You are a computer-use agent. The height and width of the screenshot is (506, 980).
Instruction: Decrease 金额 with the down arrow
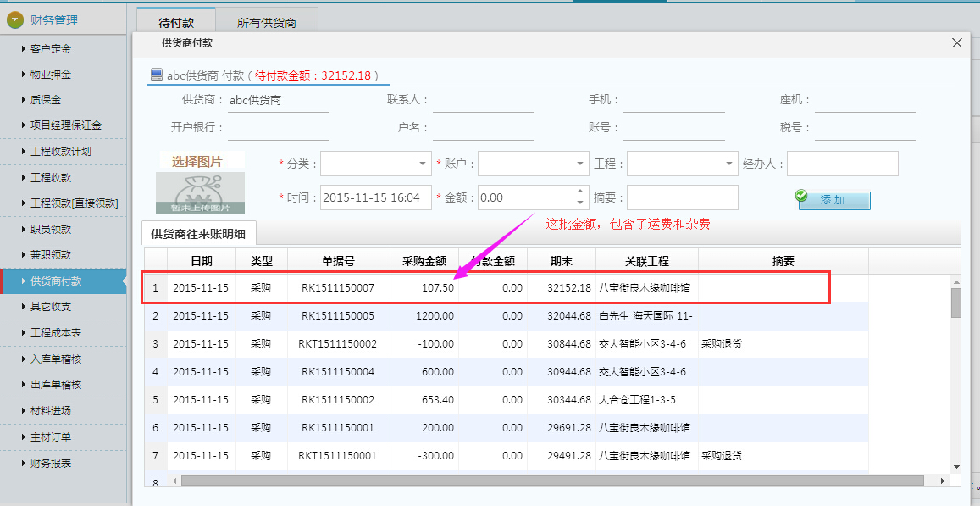pos(580,203)
